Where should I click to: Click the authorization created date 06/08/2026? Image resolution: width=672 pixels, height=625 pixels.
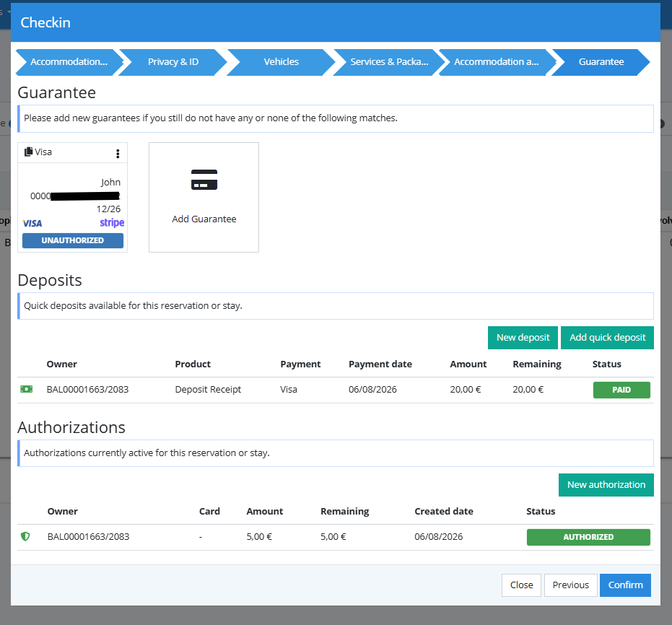click(x=438, y=537)
